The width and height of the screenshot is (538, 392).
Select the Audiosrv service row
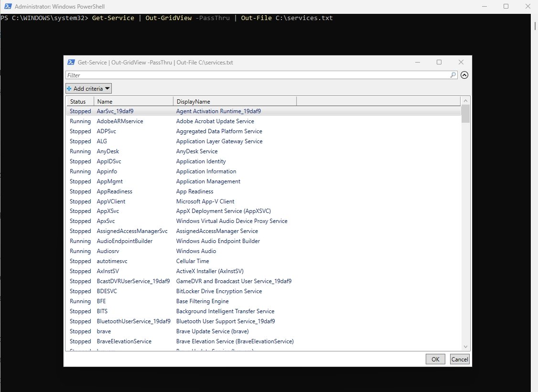point(263,251)
